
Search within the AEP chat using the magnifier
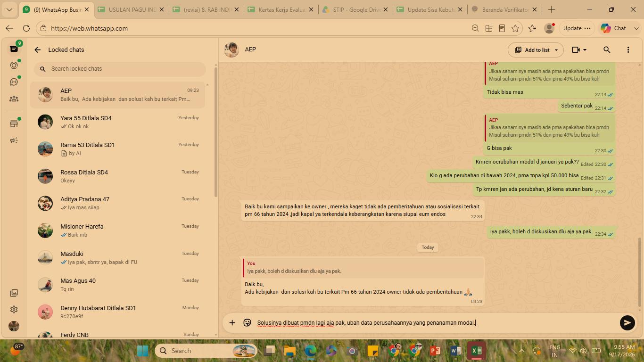tap(607, 49)
